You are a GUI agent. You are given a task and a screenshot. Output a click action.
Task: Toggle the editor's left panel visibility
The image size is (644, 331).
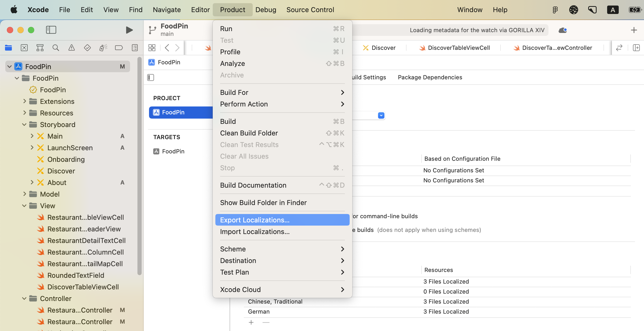[150, 77]
